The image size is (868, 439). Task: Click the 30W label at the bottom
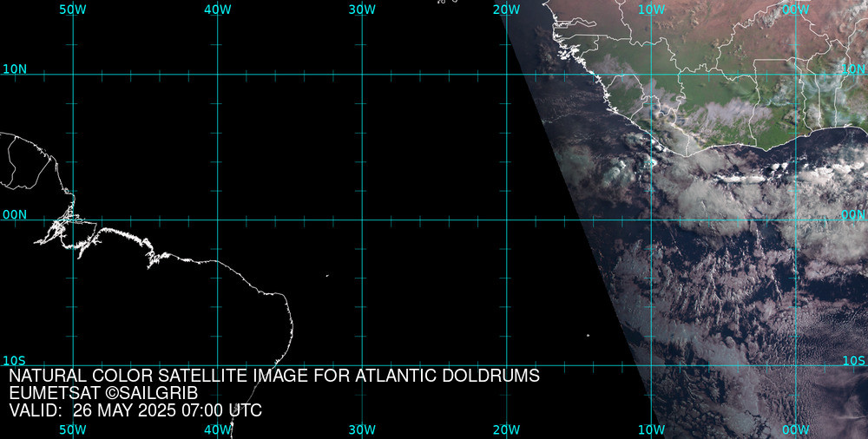pos(363,430)
